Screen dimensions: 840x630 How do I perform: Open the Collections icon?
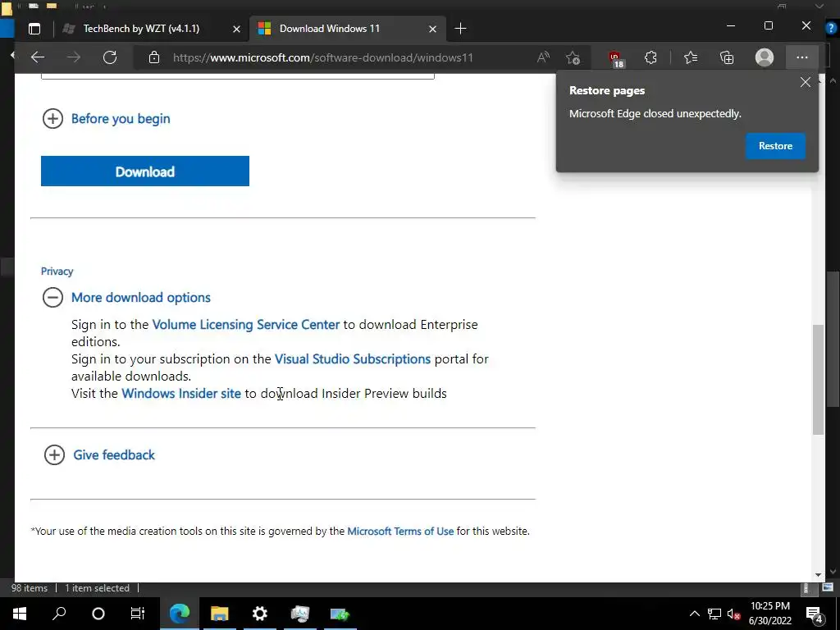(727, 57)
